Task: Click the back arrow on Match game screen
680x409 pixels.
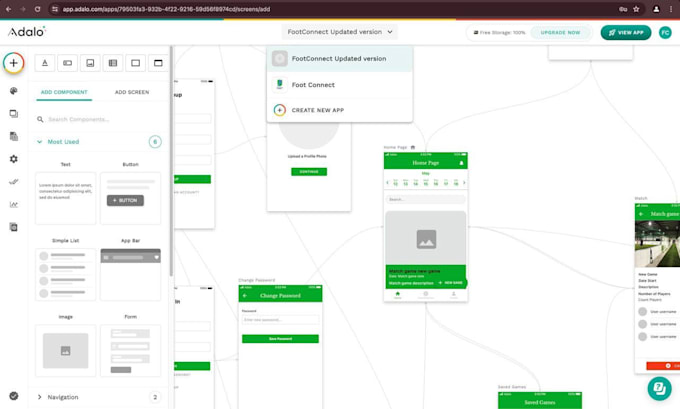Action: pos(641,214)
